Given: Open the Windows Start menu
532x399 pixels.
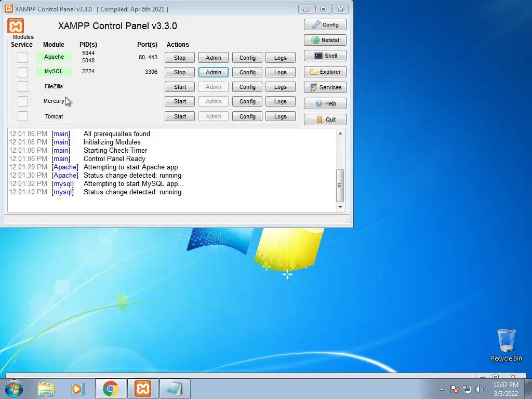Looking at the screenshot, I should click(14, 389).
